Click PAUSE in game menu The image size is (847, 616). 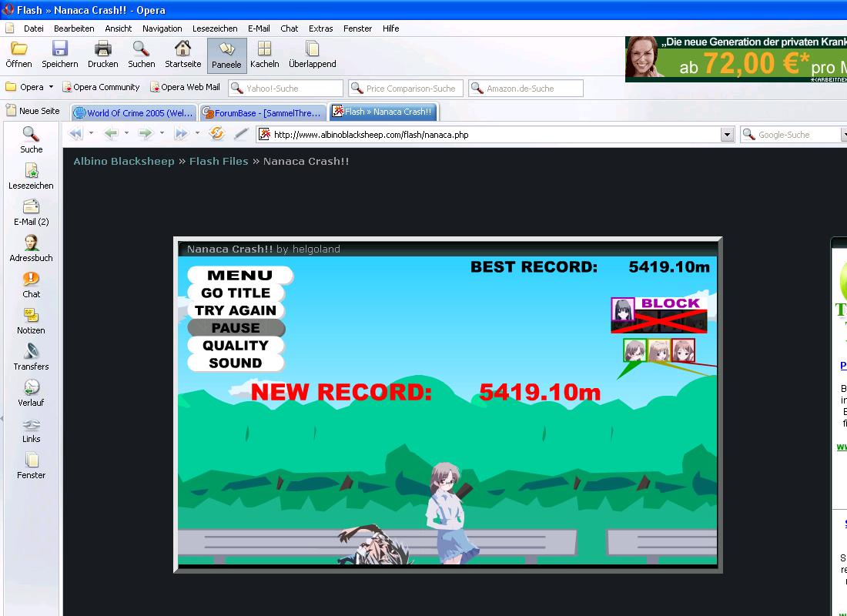(x=236, y=328)
